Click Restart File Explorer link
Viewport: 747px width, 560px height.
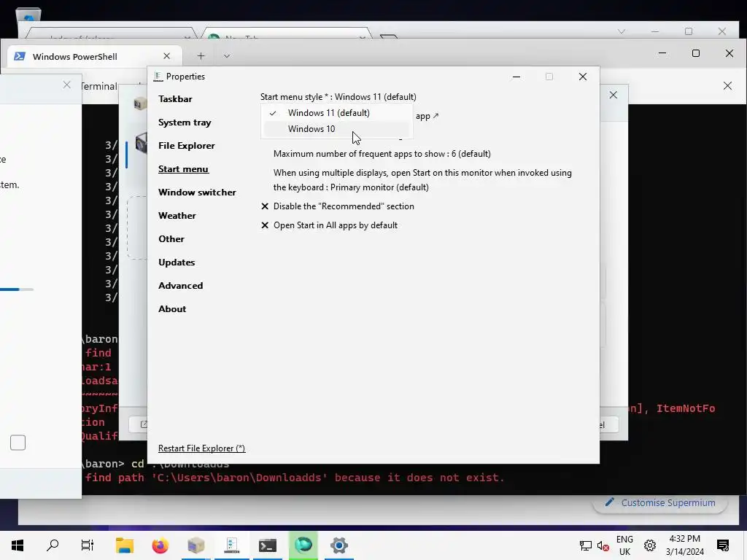click(x=201, y=448)
